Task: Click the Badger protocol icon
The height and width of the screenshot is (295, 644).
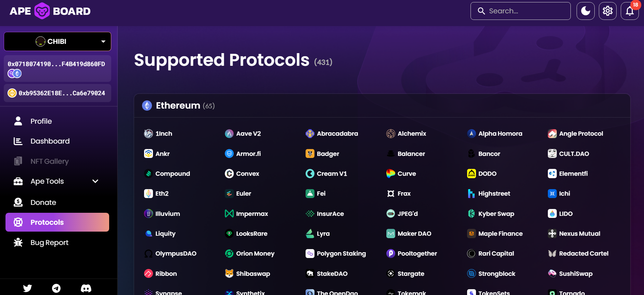Action: tap(310, 153)
